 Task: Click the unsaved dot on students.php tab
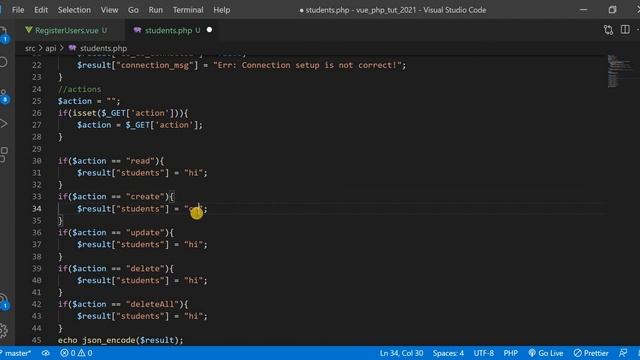[x=209, y=30]
